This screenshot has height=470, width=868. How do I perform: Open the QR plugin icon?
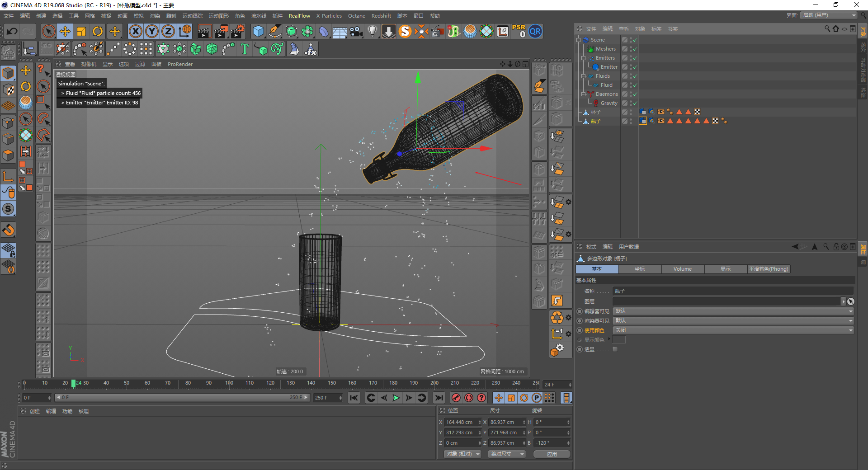click(x=535, y=32)
